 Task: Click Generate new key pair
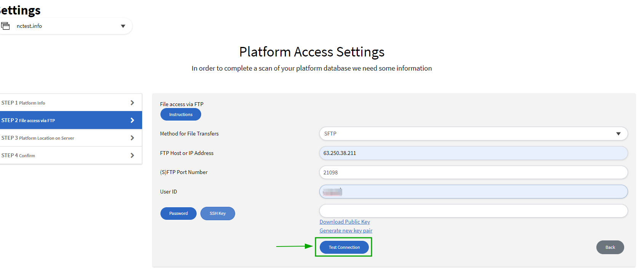346,230
